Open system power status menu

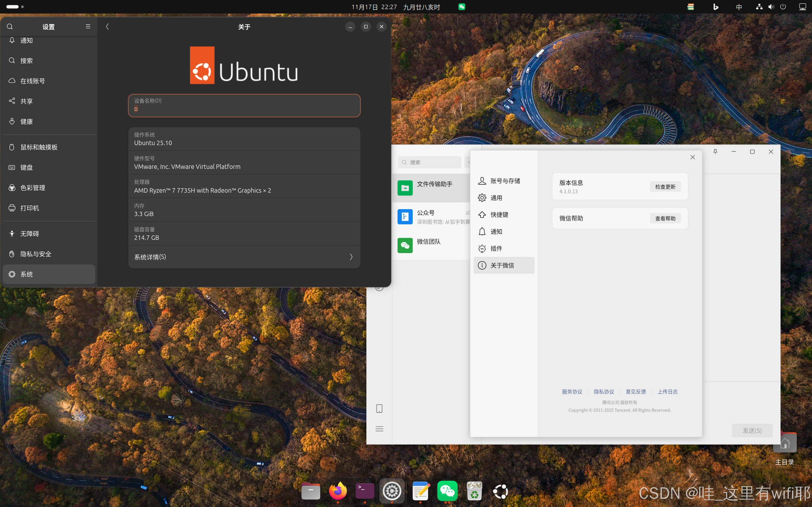(x=783, y=7)
